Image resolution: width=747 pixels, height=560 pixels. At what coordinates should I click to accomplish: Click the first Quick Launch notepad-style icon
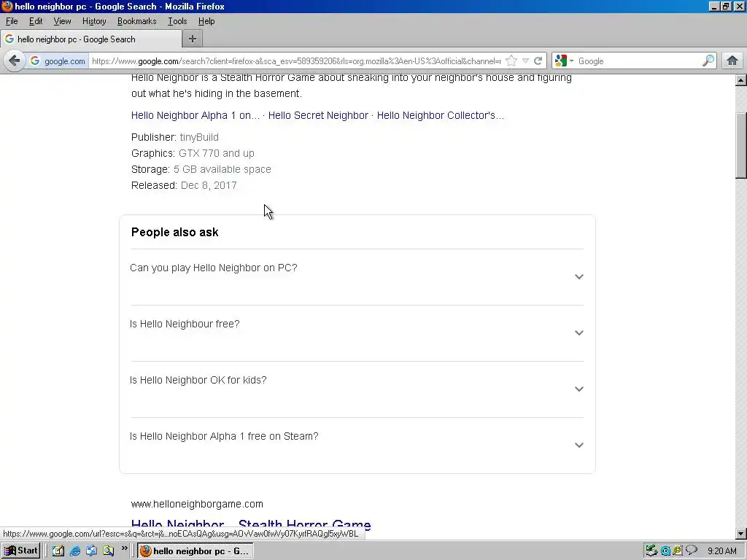click(x=58, y=551)
